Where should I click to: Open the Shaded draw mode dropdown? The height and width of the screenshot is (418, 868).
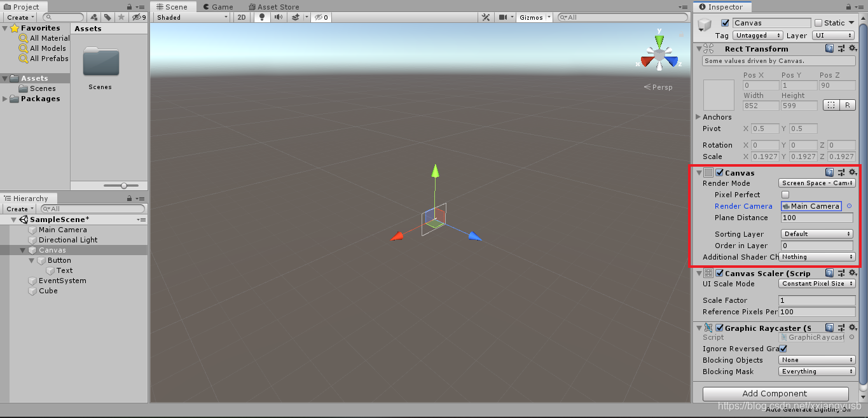click(192, 17)
